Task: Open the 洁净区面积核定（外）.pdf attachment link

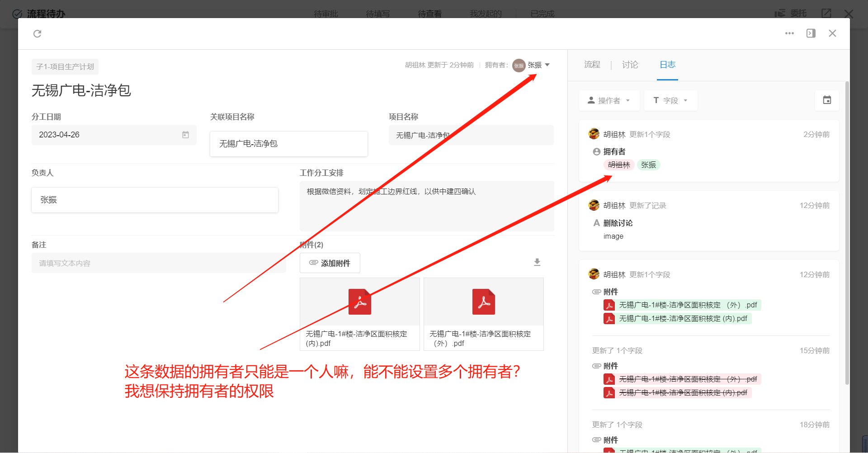Action: [683, 305]
